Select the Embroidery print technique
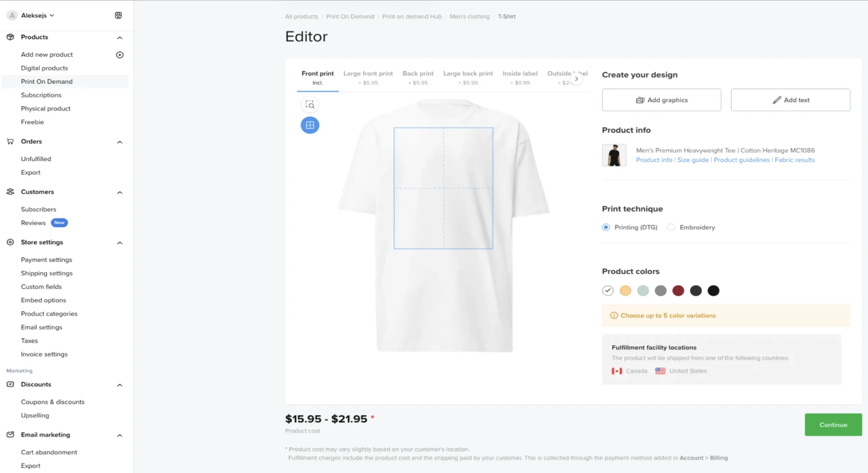868x473 pixels. 671,227
